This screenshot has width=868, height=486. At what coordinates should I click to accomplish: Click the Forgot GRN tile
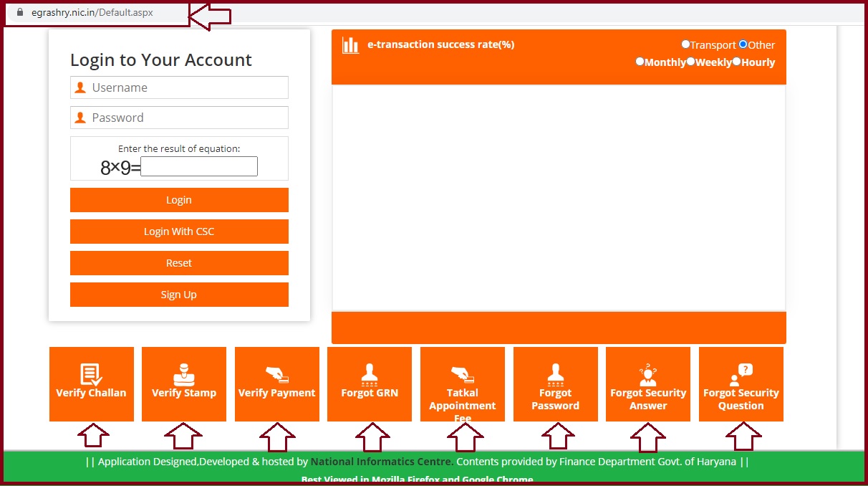(370, 383)
